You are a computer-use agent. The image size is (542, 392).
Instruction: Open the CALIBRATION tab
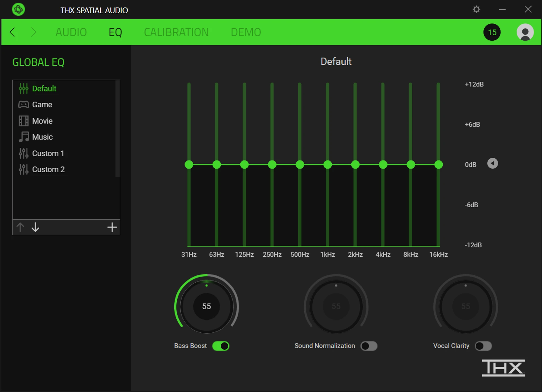tap(176, 32)
